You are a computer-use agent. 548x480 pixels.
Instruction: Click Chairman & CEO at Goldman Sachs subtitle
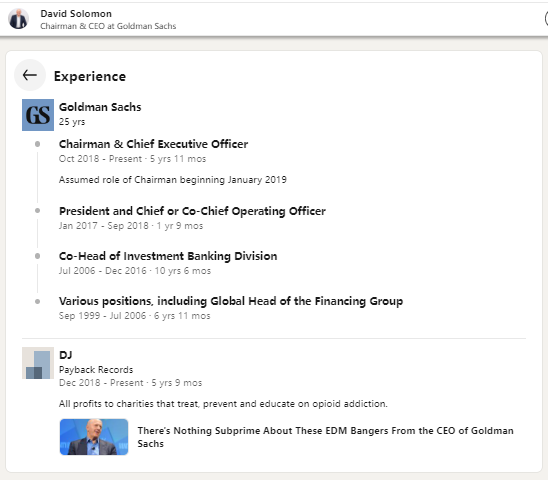point(108,26)
